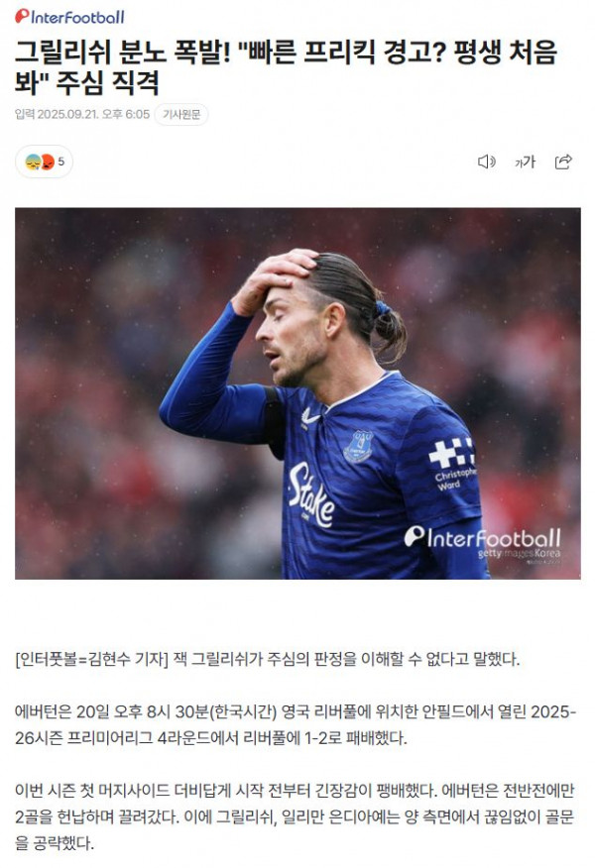595x868 pixels.
Task: Click the InterFootball watermark on the photo
Action: tap(483, 536)
